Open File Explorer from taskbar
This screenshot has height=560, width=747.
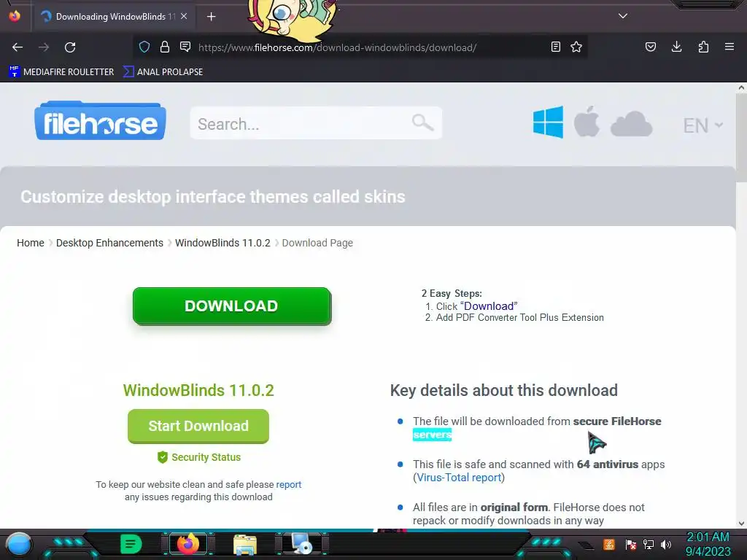click(245, 544)
